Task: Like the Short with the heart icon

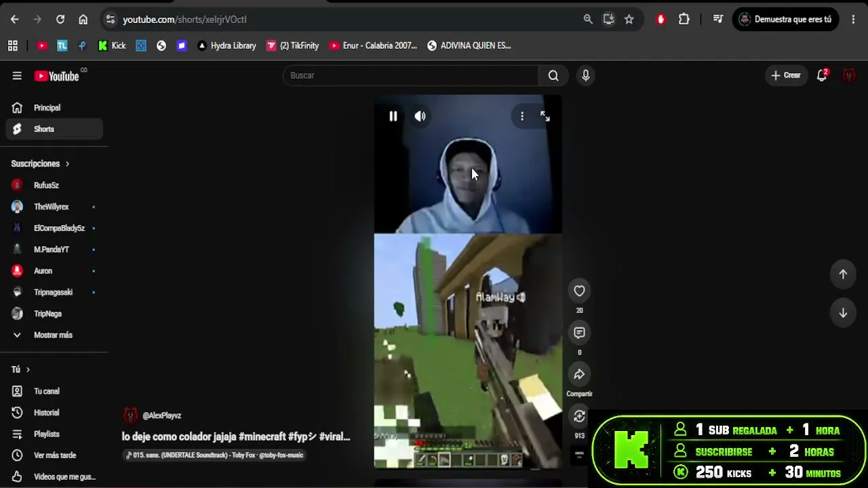Action: (579, 291)
